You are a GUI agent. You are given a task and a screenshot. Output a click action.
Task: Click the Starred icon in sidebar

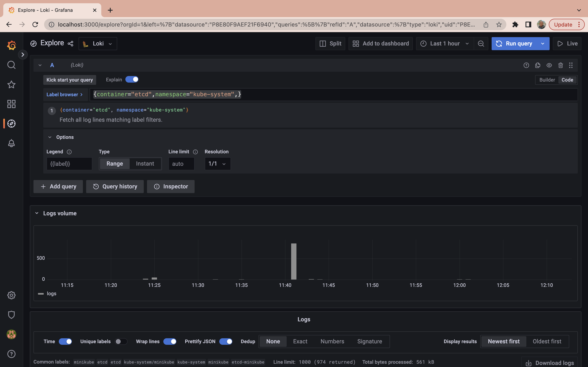pyautogui.click(x=11, y=84)
